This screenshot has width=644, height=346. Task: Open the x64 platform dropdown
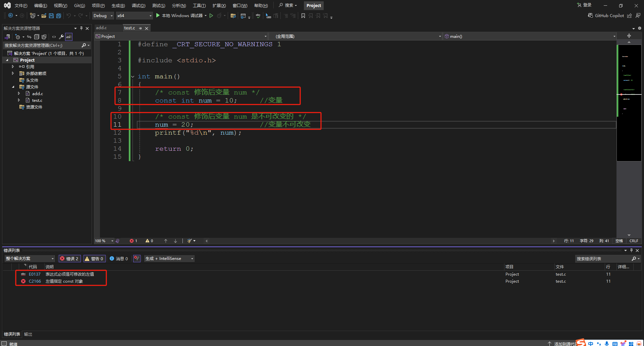coord(134,16)
